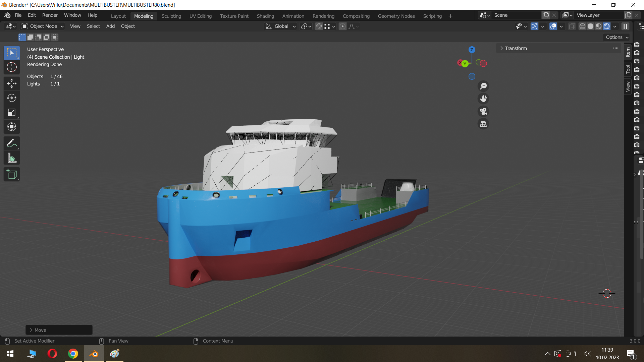Toggle proportional editing button
This screenshot has width=644, height=362.
pyautogui.click(x=342, y=26)
